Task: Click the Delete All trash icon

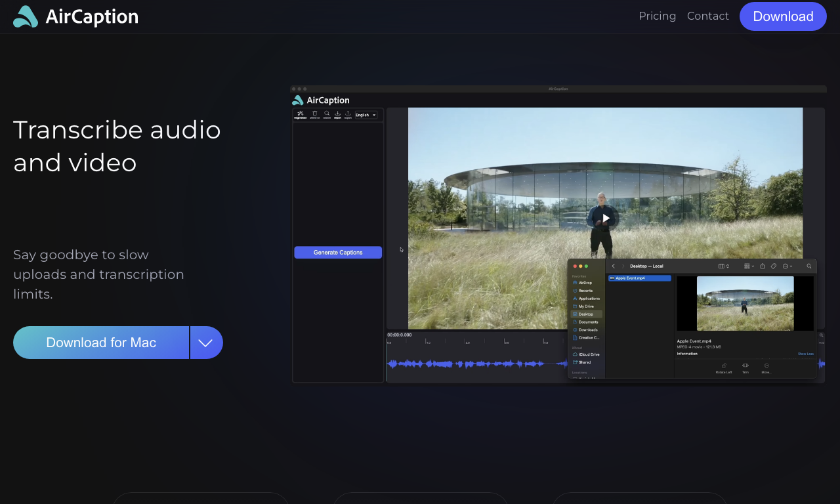Action: tap(314, 115)
